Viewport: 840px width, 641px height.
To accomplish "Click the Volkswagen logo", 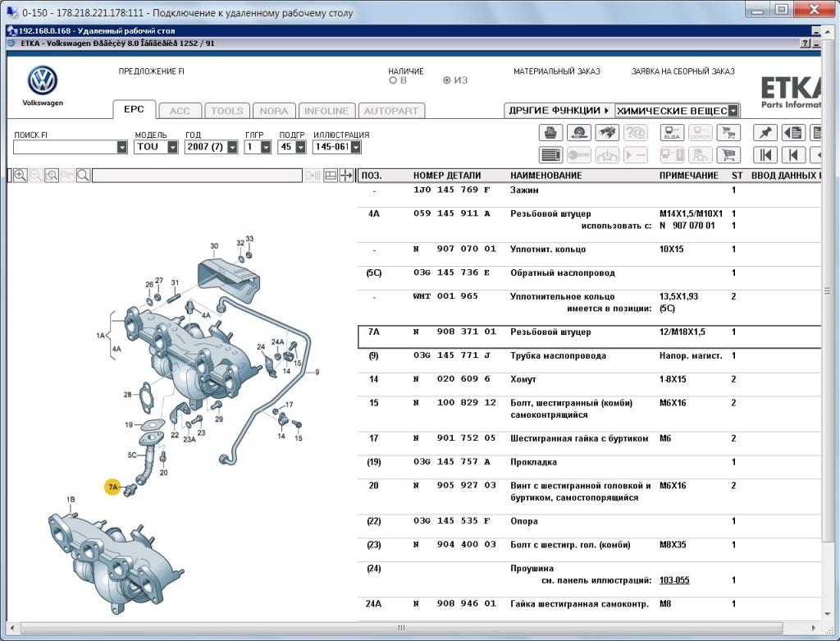I will (43, 80).
